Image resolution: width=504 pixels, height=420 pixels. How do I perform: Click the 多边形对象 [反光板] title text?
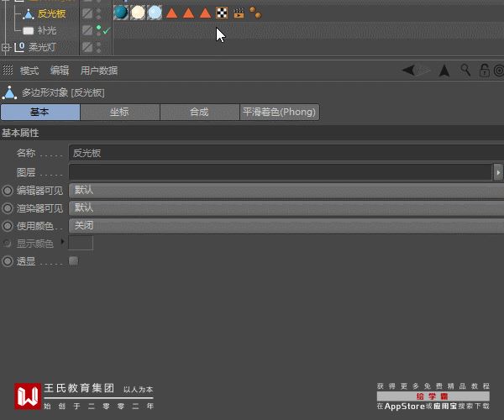tap(63, 93)
